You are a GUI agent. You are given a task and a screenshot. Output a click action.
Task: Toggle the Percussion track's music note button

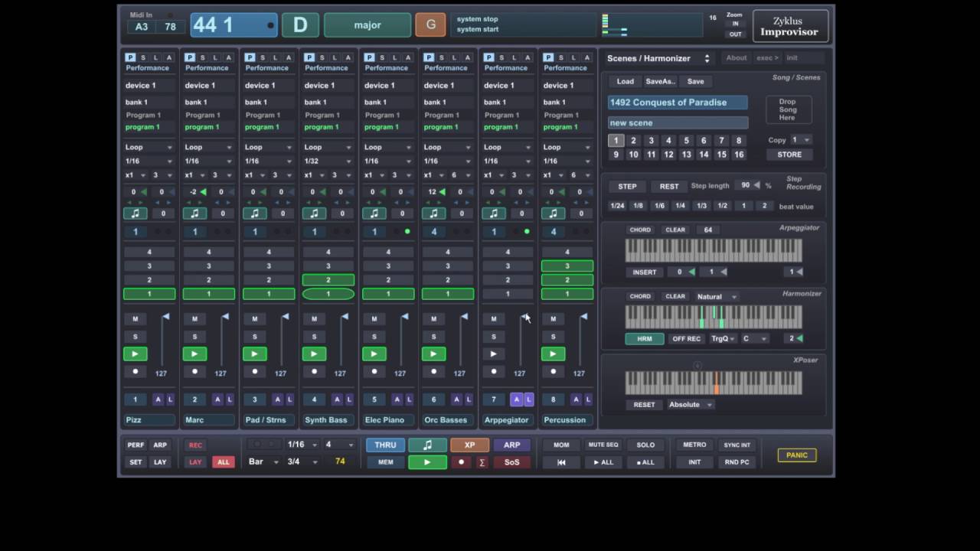[x=553, y=214]
